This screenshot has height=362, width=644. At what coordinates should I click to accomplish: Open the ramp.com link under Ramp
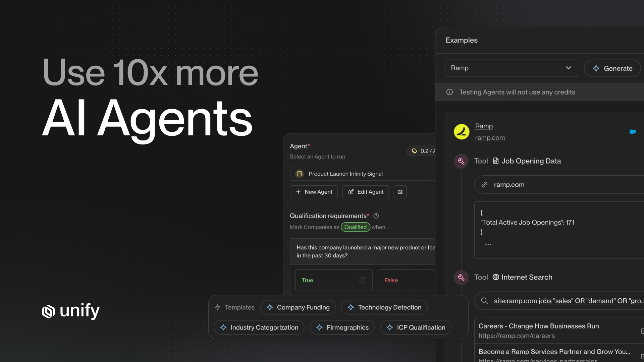coord(490,138)
